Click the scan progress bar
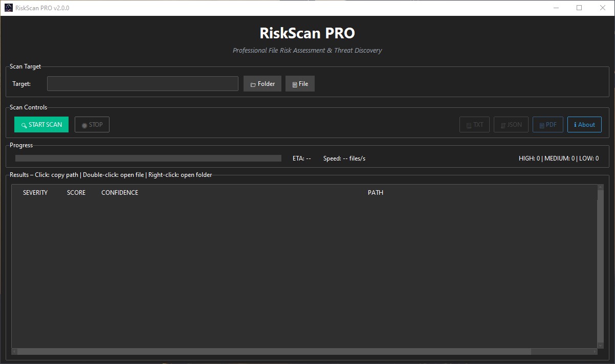 pyautogui.click(x=147, y=158)
